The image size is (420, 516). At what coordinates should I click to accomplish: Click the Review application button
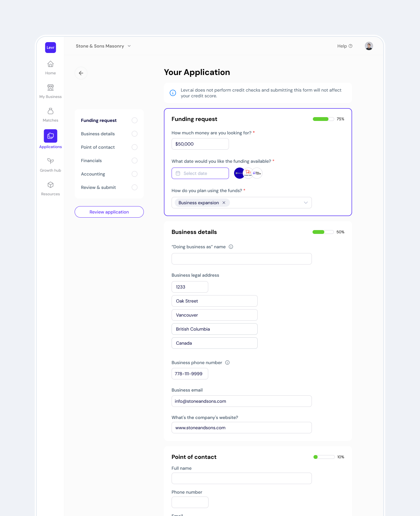(109, 212)
